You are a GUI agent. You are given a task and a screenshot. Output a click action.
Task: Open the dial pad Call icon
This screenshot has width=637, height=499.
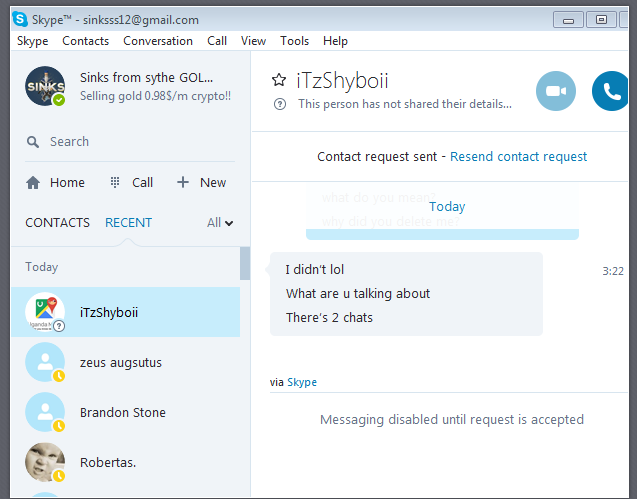(115, 182)
